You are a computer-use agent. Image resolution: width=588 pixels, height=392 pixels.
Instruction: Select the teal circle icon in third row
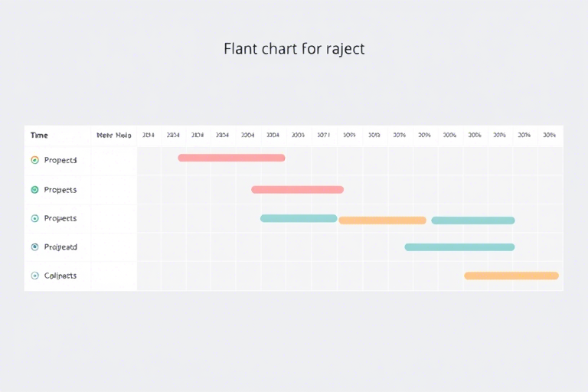pos(35,218)
